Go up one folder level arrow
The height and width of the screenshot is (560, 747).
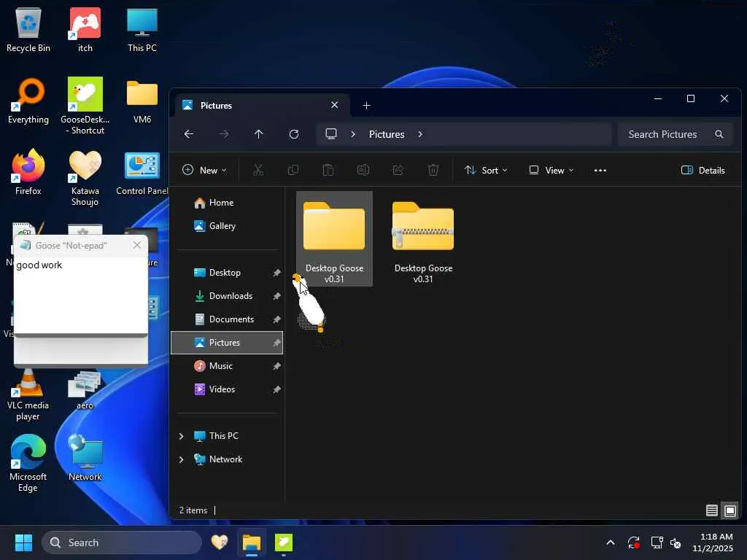[259, 134]
